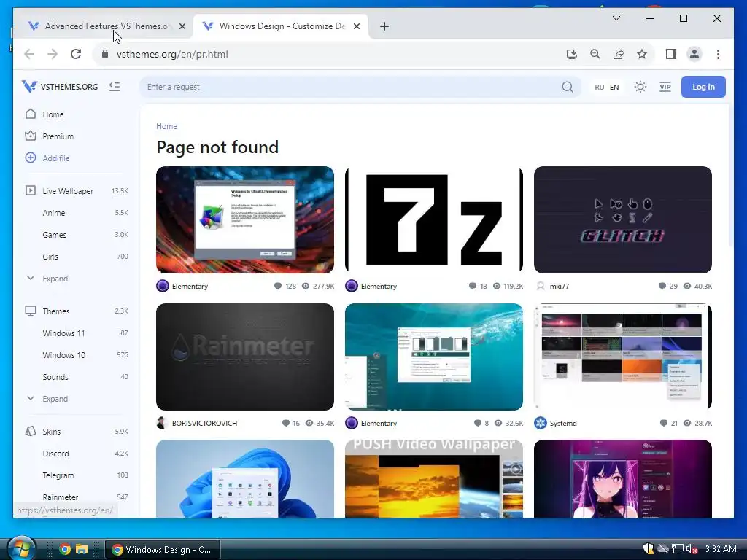747x560 pixels.
Task: Open the Glitch cursors thumbnail
Action: (x=623, y=219)
